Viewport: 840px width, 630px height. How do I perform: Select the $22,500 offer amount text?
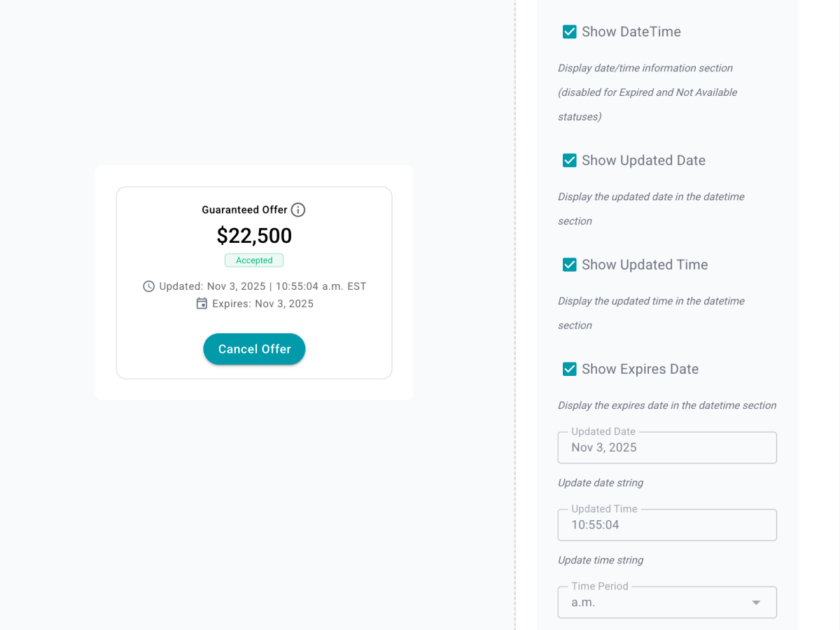pos(254,236)
